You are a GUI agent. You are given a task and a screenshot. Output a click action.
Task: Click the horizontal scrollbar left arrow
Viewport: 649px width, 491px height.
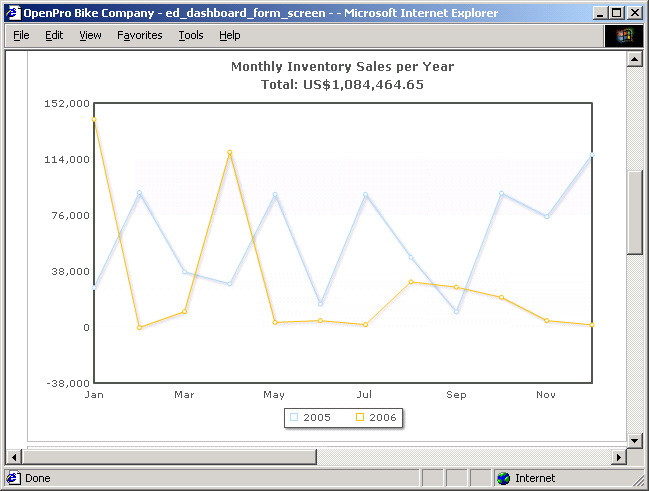click(x=13, y=457)
